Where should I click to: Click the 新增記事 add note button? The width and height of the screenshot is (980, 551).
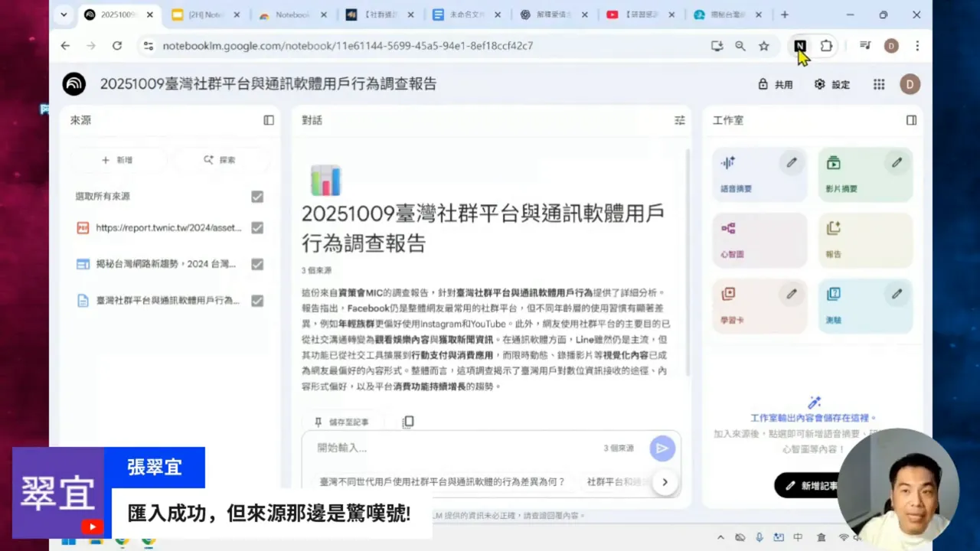coord(812,485)
